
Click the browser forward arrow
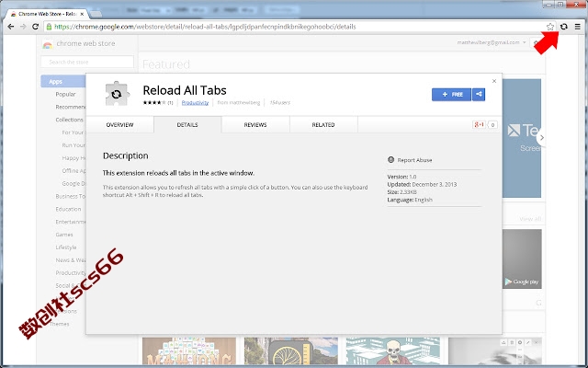[x=23, y=27]
